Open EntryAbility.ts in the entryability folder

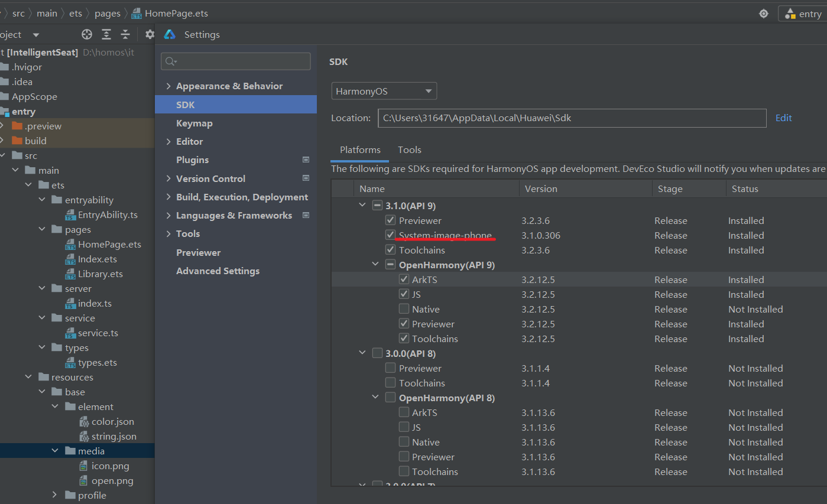tap(108, 214)
